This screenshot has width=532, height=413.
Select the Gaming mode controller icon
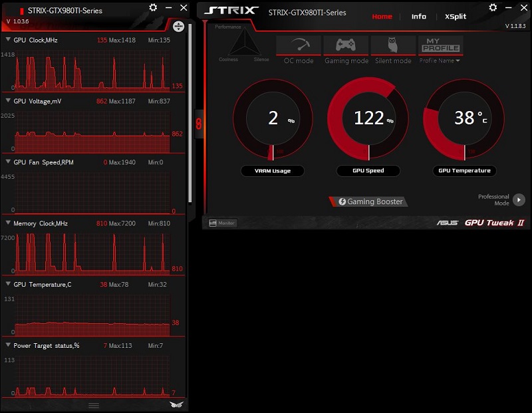[346, 46]
